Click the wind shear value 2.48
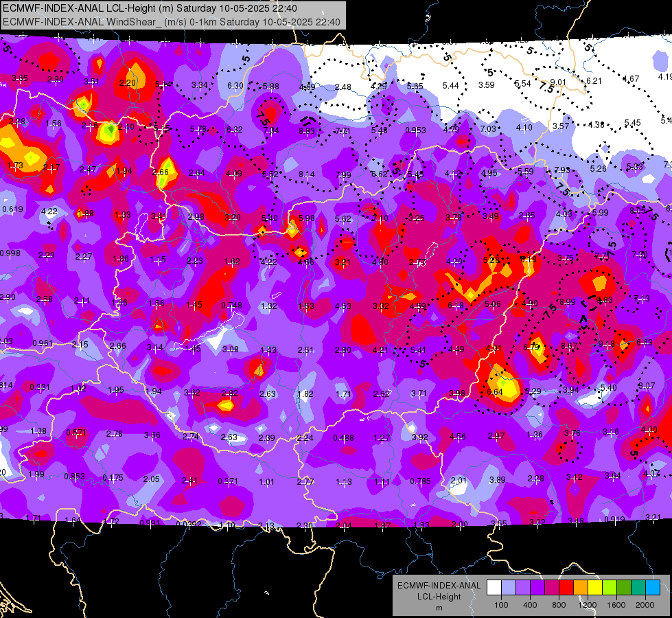The height and width of the screenshot is (618, 672). [343, 87]
